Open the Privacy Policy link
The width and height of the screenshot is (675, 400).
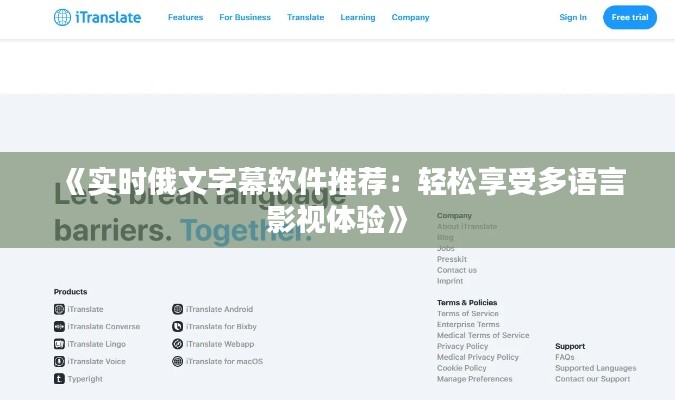462,346
